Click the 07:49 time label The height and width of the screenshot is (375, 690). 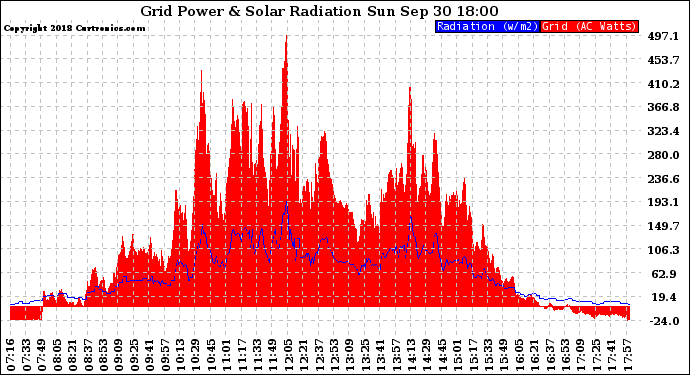[41, 355]
